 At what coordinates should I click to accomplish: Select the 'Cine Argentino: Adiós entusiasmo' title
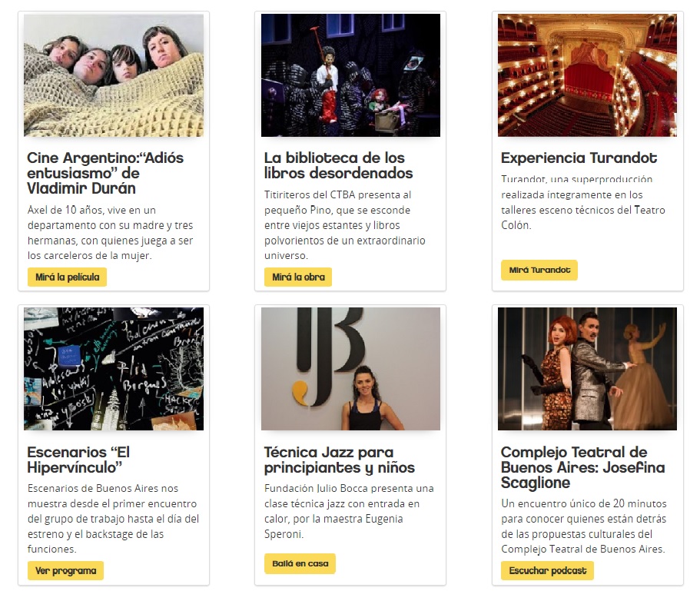[x=105, y=173]
